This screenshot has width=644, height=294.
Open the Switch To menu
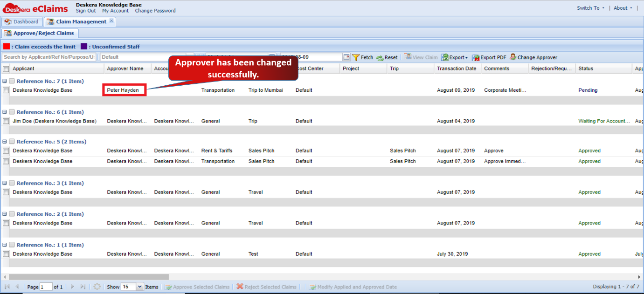[x=590, y=8]
